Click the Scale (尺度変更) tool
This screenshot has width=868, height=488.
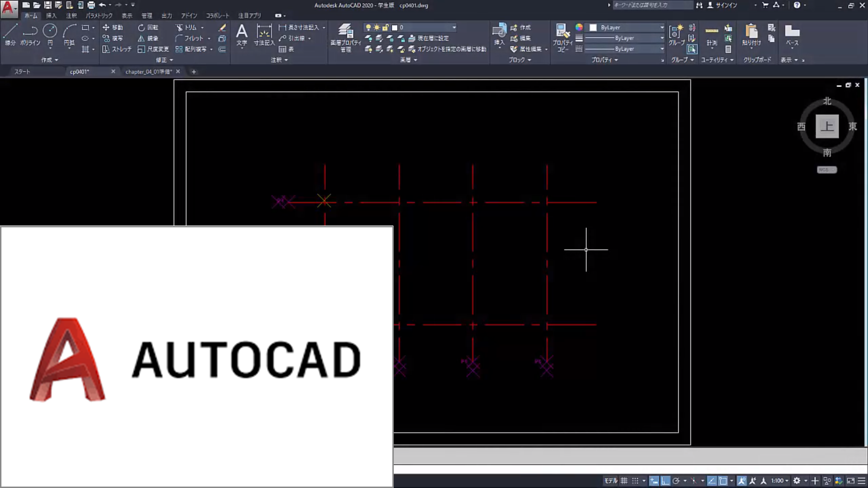click(x=153, y=49)
